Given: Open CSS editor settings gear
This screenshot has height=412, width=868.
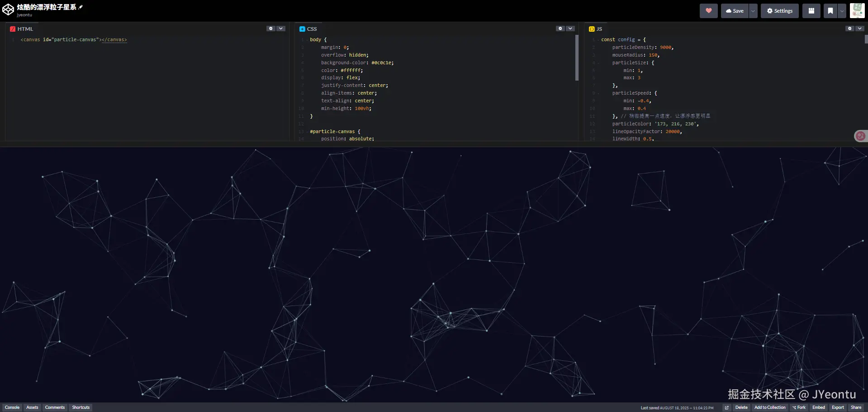Looking at the screenshot, I should 560,29.
